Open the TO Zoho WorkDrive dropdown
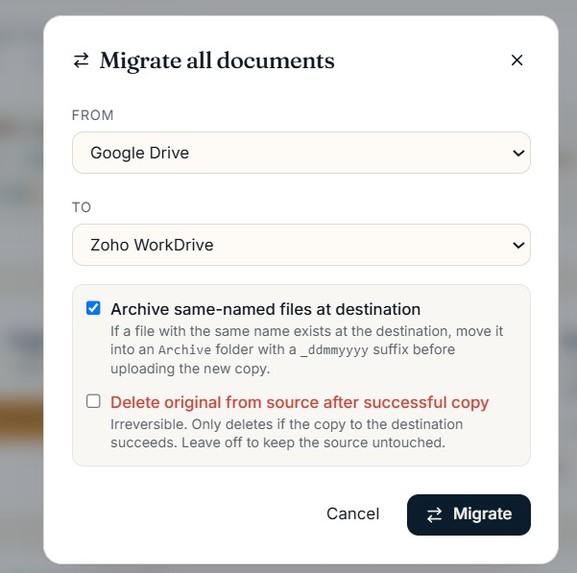 (301, 245)
